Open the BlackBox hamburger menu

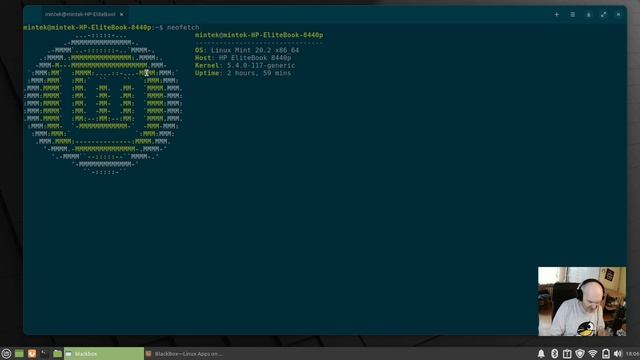coord(573,14)
